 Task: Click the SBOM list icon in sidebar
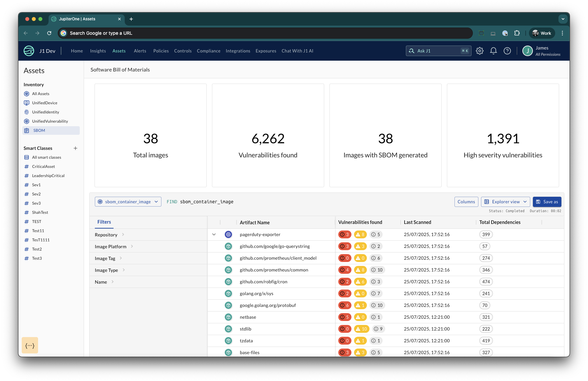coord(27,130)
